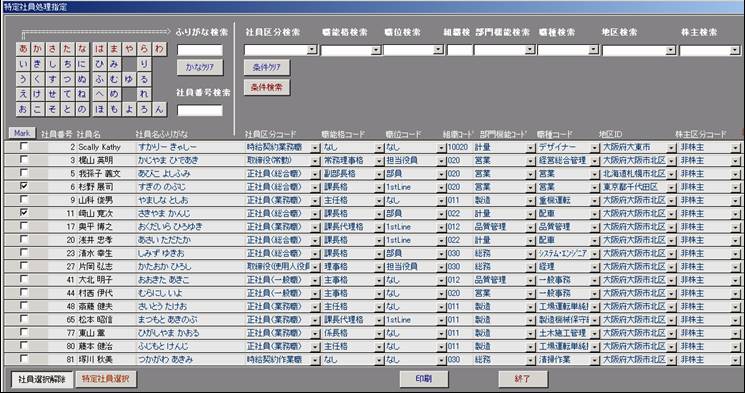
Task: Click the 特定社員選択 button
Action: point(106,379)
